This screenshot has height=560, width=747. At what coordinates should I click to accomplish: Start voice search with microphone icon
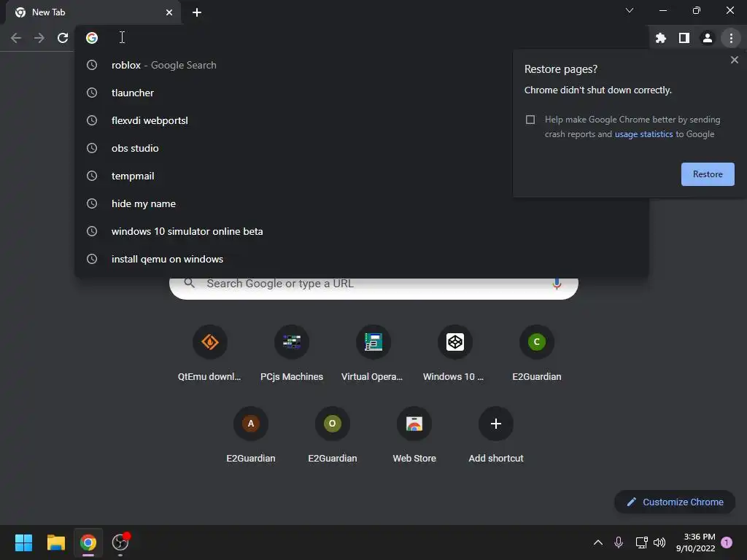(x=557, y=284)
